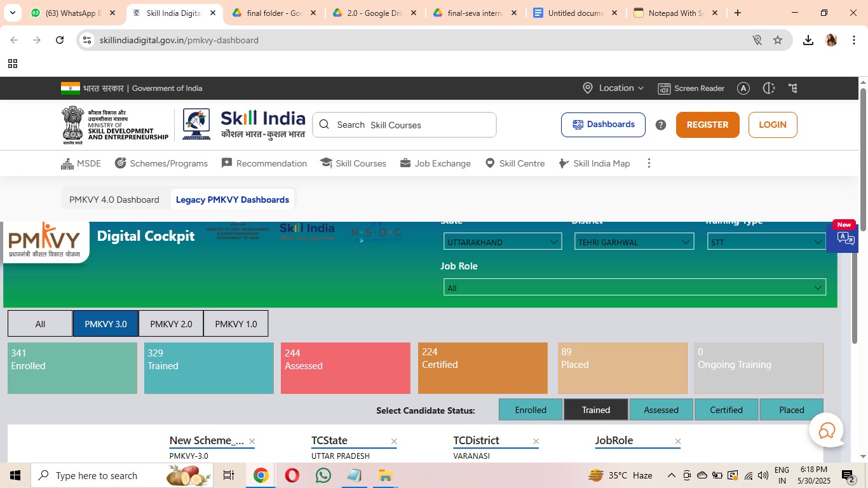Select the PMKVY 3.0 tab

click(105, 324)
